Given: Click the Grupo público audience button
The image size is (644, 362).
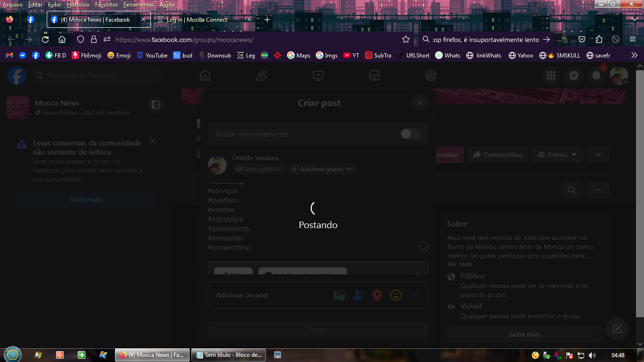Looking at the screenshot, I should pos(258,169).
